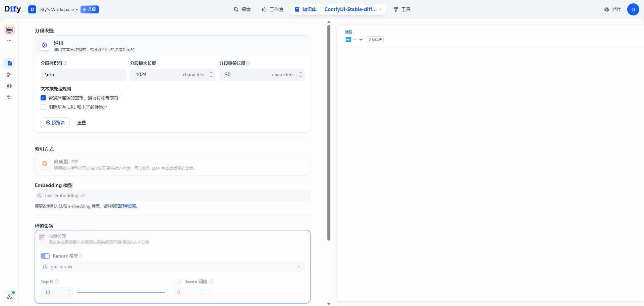Image resolution: width=644 pixels, height=306 pixels.
Task: Open the documents icon in left sidebar
Action: (9, 63)
